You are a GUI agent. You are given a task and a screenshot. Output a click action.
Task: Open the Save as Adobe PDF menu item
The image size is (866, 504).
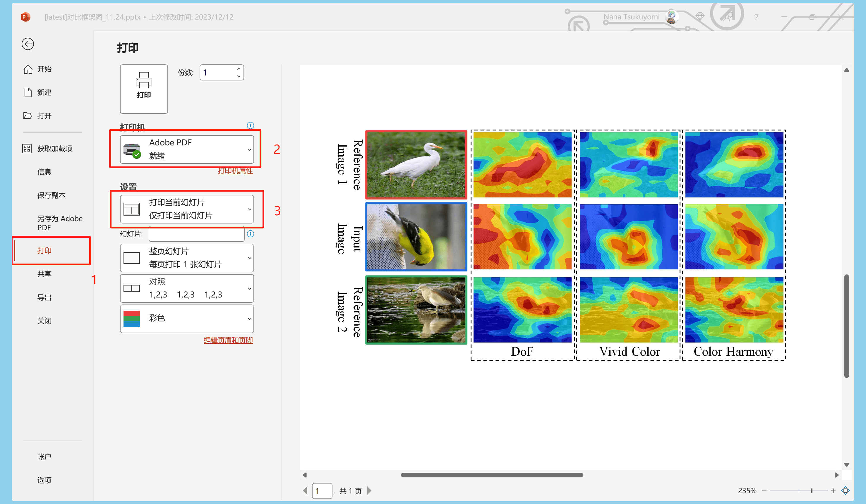[x=59, y=223]
